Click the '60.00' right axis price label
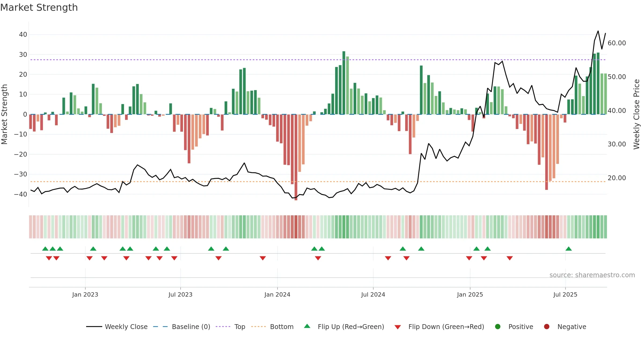This screenshot has height=362, width=644. coord(617,43)
